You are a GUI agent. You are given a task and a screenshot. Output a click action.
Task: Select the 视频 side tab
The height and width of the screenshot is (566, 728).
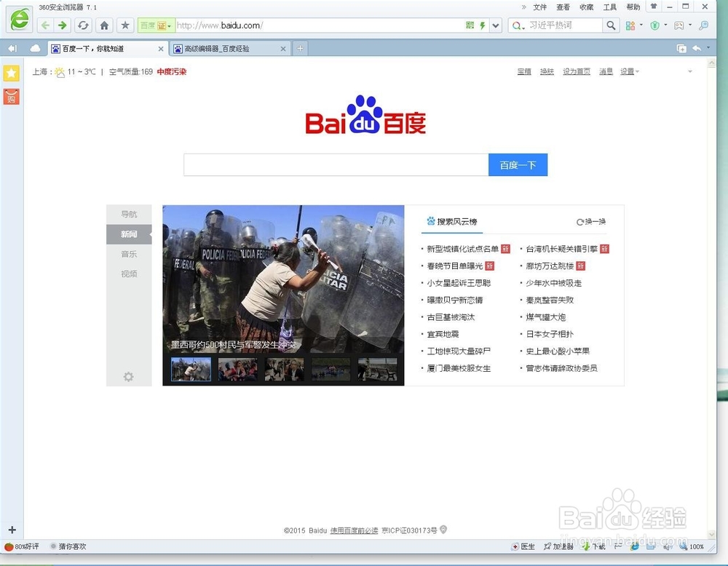point(129,274)
